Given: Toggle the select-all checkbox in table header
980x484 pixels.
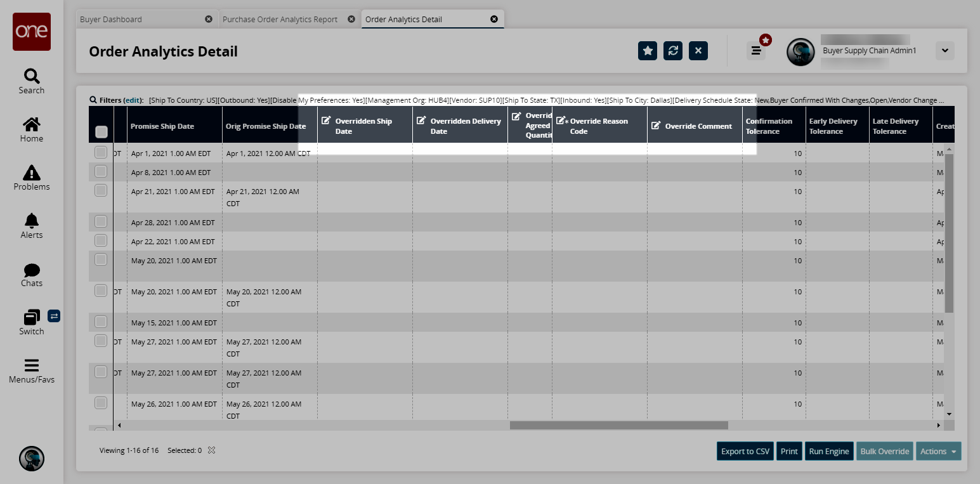Looking at the screenshot, I should tap(101, 132).
